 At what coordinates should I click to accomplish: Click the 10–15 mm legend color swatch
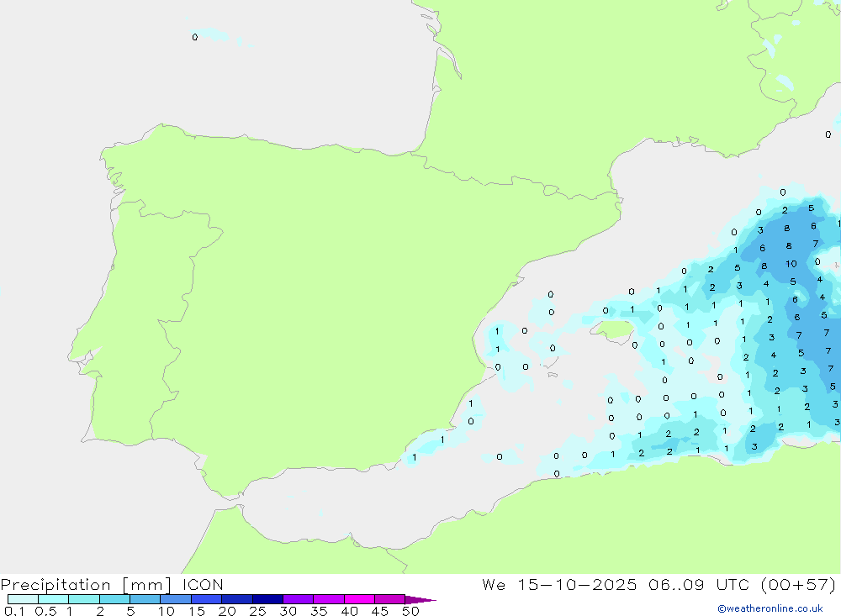coord(176,599)
